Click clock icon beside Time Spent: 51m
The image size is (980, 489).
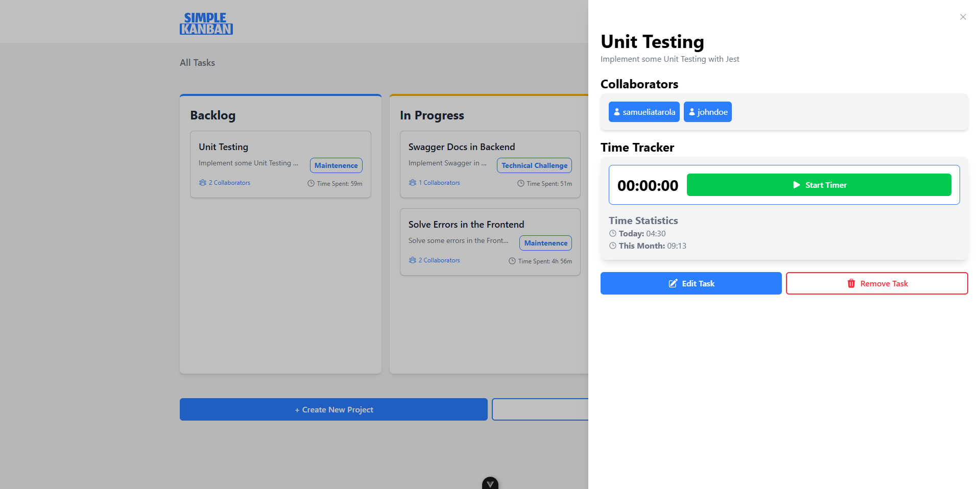pos(521,183)
